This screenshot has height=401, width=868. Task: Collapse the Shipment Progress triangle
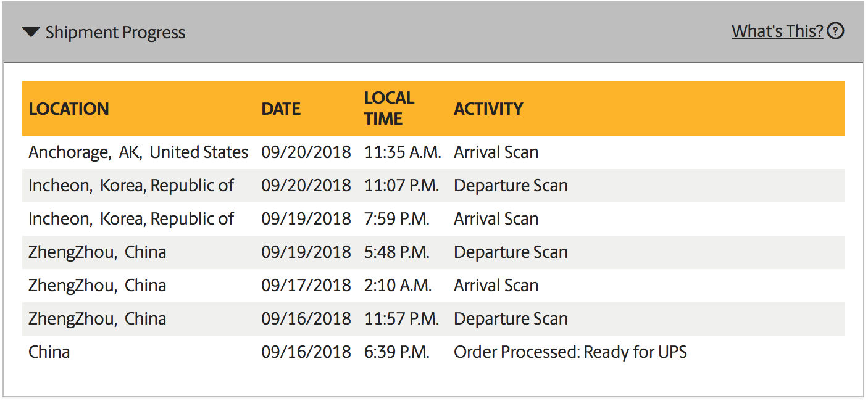pos(30,32)
